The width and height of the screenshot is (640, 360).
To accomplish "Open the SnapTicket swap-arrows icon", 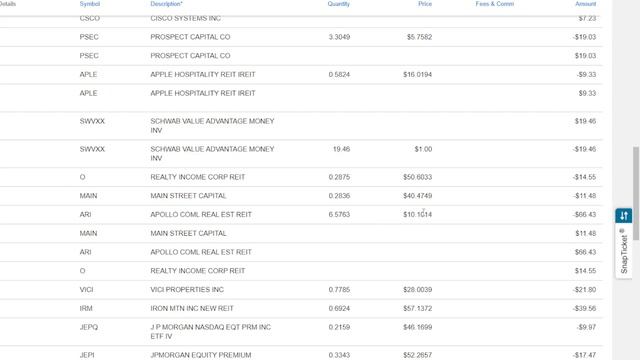I will 624,216.
